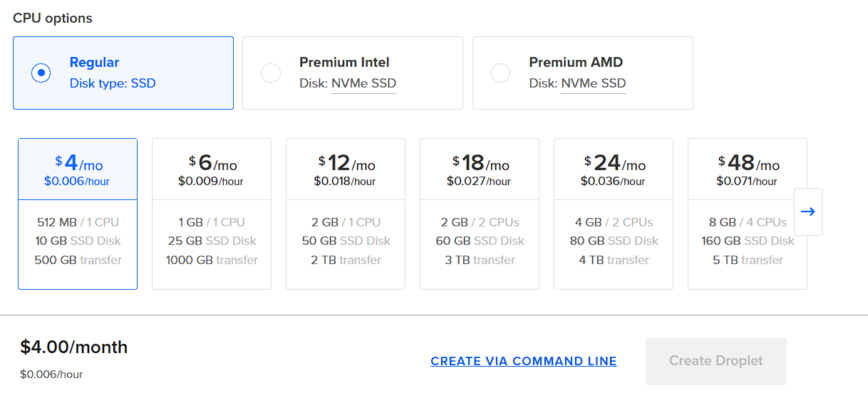Choose the $12/mo 2 GB plan
The image size is (868, 398).
tap(346, 214)
